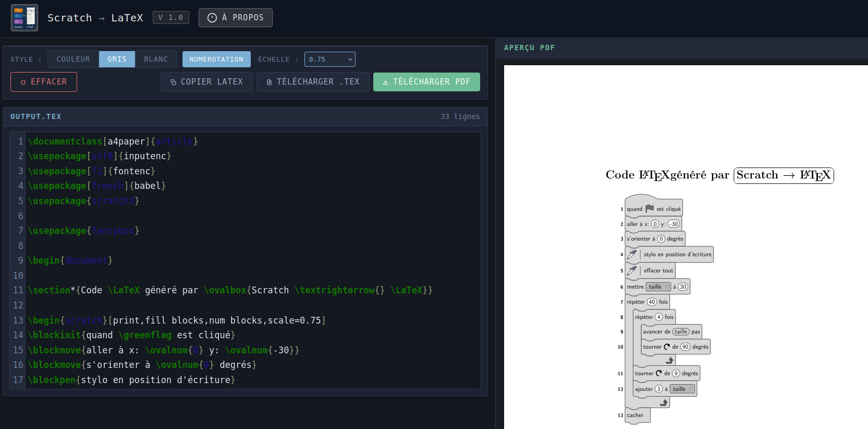Click the \documentclass line of code
Image resolution: width=868 pixels, height=429 pixels.
pos(113,141)
